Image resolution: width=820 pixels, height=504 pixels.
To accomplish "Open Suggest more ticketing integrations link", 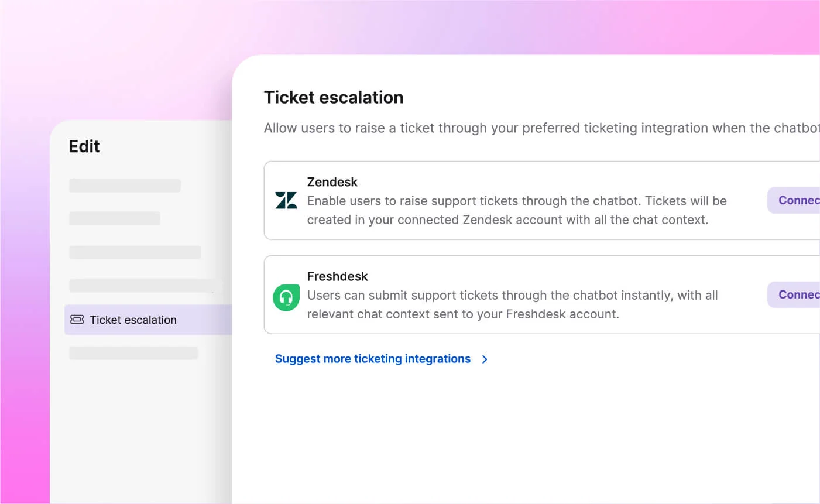I will pyautogui.click(x=373, y=358).
